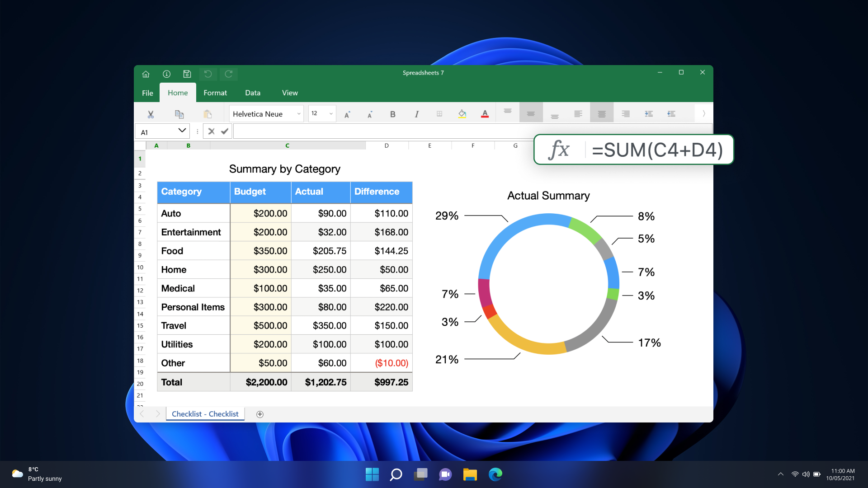Click the increase font size icon

347,114
